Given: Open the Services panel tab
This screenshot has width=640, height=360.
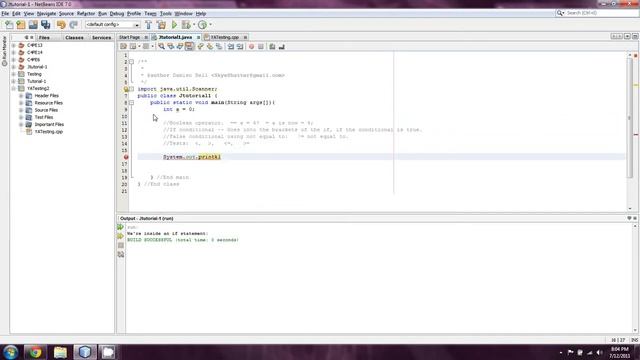Looking at the screenshot, I should point(101,38).
